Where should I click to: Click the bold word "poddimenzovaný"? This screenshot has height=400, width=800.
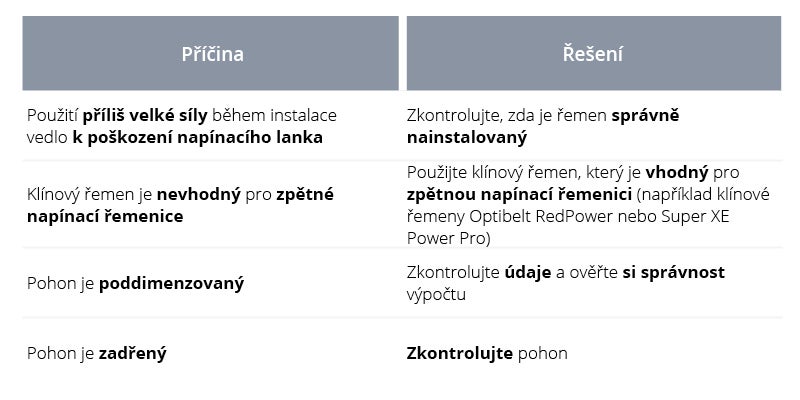(x=171, y=283)
